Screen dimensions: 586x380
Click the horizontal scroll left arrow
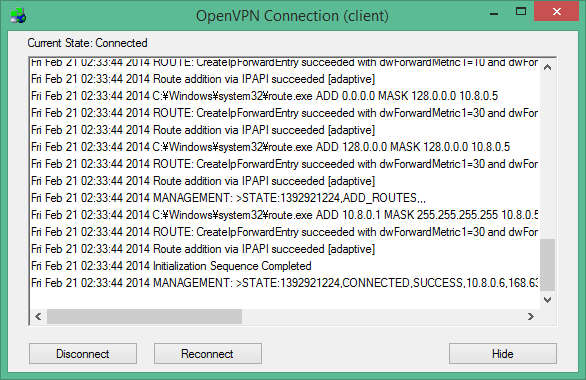pyautogui.click(x=38, y=316)
